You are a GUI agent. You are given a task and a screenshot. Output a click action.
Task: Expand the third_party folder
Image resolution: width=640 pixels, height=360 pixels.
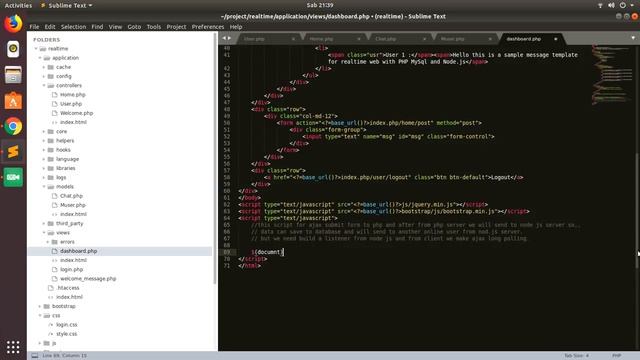(x=44, y=223)
